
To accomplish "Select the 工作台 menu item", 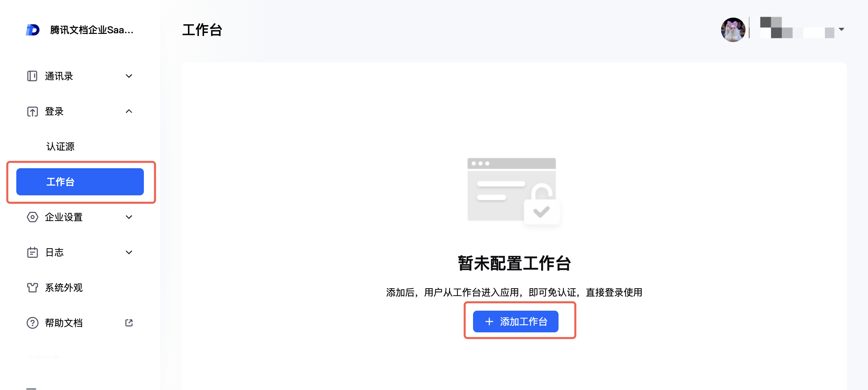I will (x=80, y=182).
